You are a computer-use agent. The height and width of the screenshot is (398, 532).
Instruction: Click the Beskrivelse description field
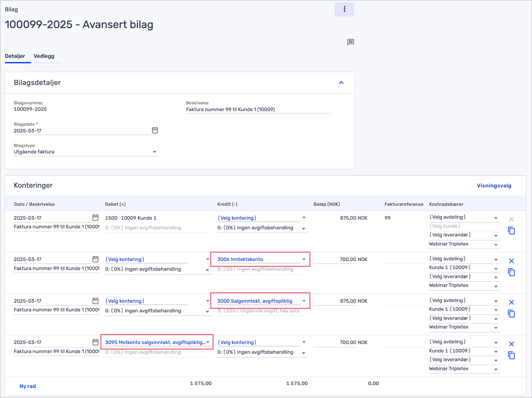[258, 110]
